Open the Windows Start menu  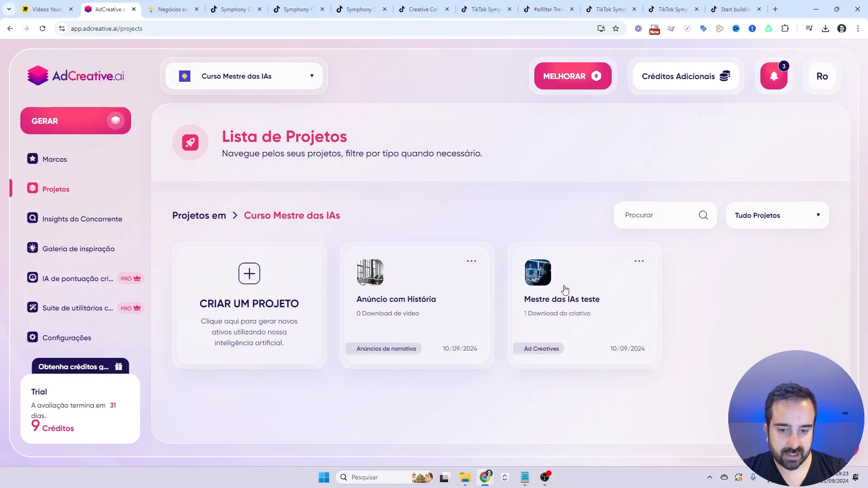point(324,477)
